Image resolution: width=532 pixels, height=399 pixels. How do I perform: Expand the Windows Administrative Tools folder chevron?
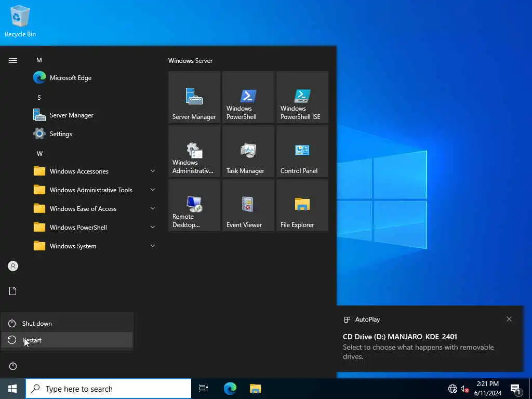153,190
